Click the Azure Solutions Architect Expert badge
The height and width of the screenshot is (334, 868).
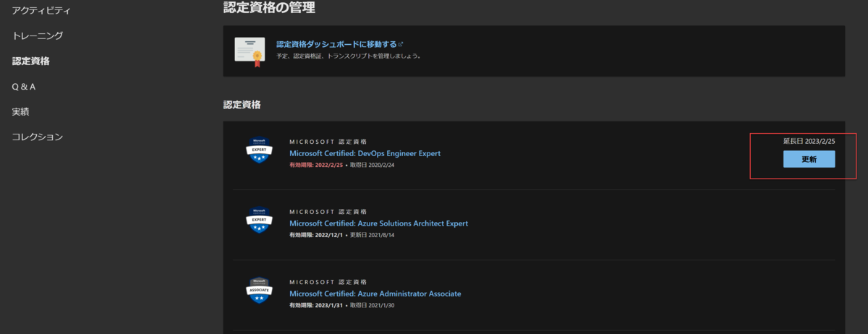(x=259, y=220)
